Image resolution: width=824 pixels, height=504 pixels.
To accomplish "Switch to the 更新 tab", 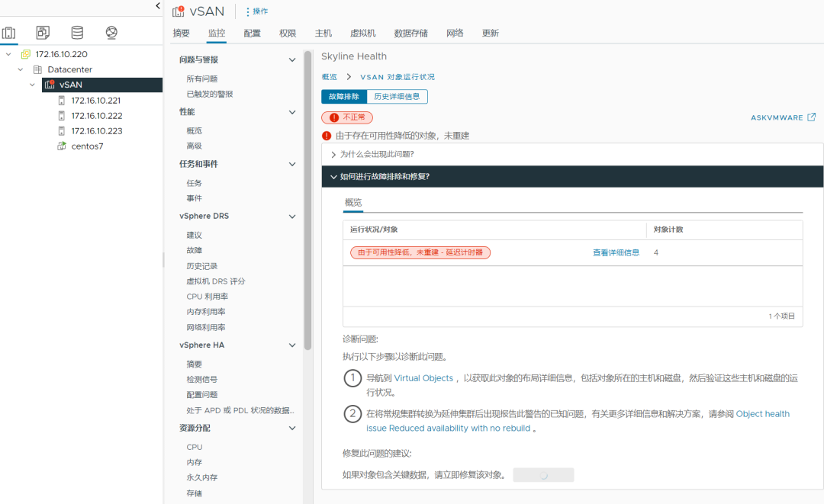I will click(491, 33).
